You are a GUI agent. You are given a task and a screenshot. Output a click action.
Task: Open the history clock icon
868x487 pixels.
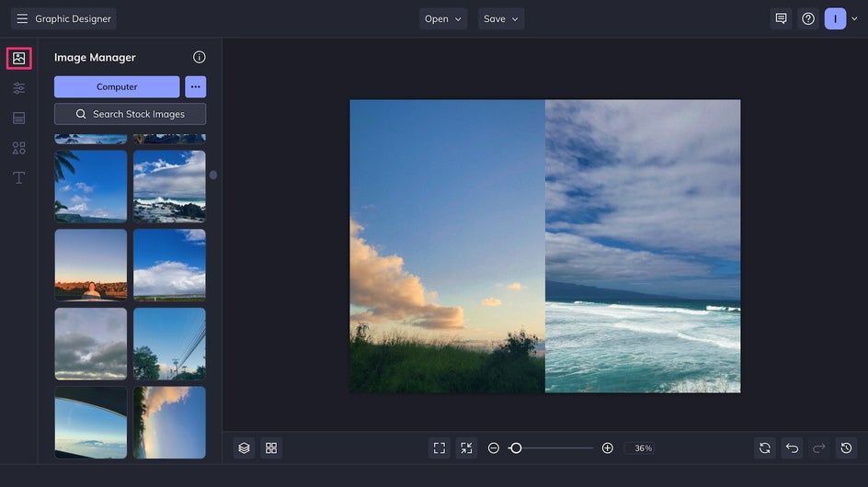847,447
